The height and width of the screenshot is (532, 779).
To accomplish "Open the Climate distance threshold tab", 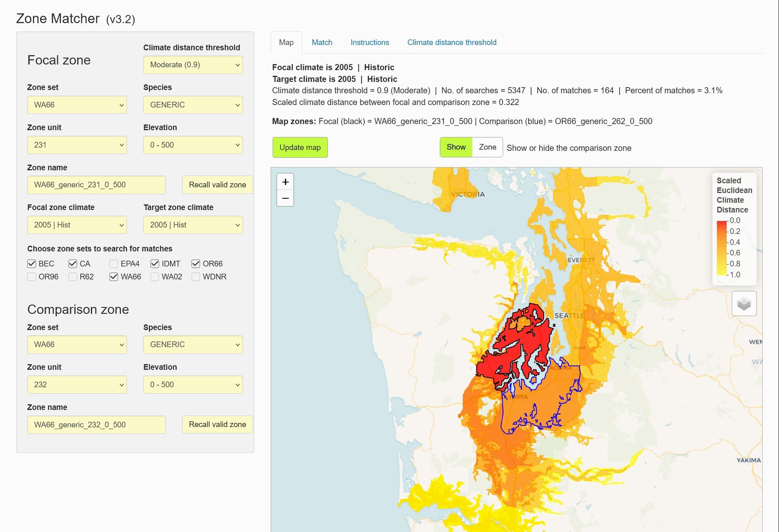I will click(452, 42).
